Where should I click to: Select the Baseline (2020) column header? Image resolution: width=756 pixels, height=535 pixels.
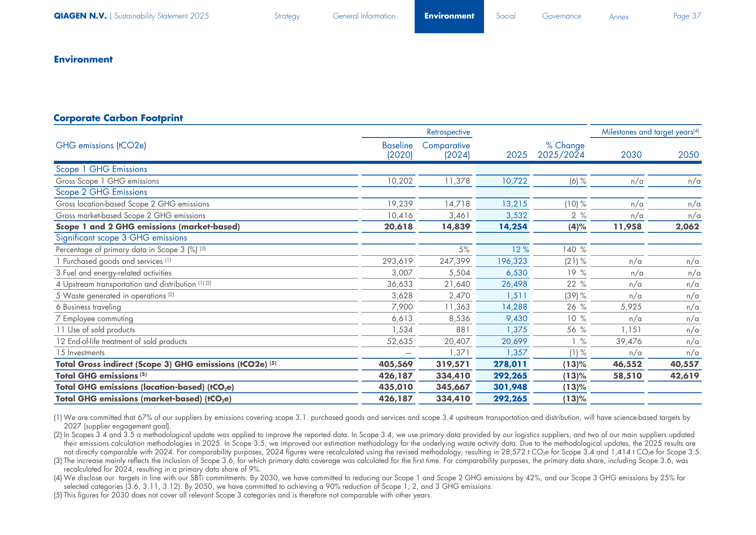point(397,150)
